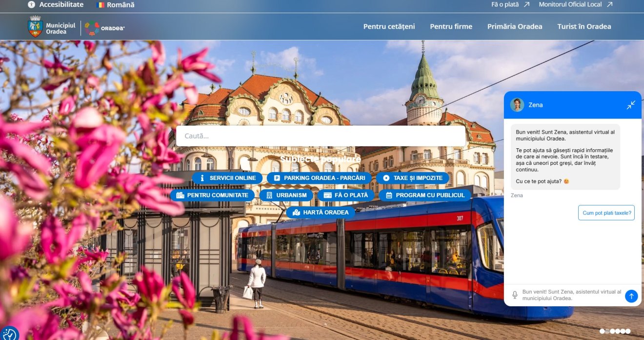Expand the Primăria Oradea menu
The image size is (644, 340).
pos(514,26)
